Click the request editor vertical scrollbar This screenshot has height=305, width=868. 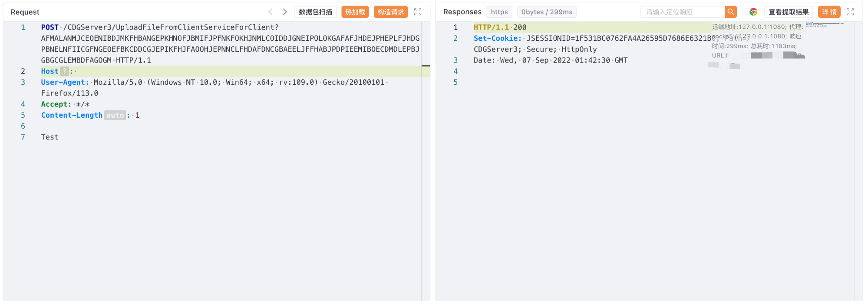point(426,66)
